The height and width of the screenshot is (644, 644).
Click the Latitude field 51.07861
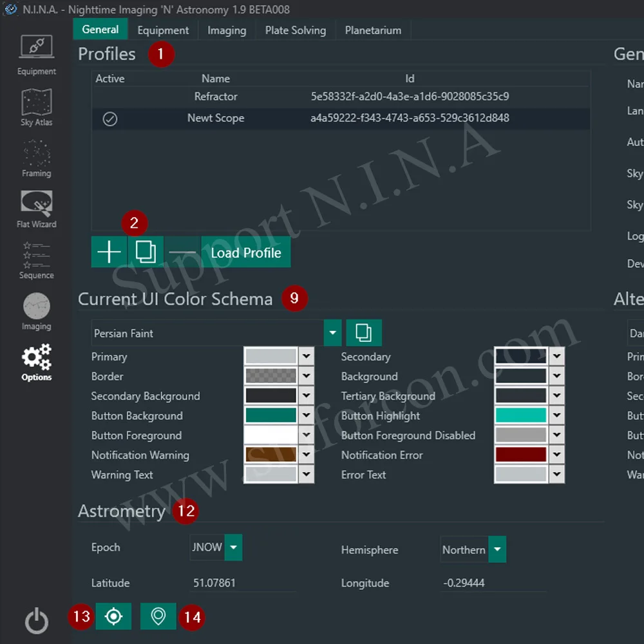[x=244, y=582]
